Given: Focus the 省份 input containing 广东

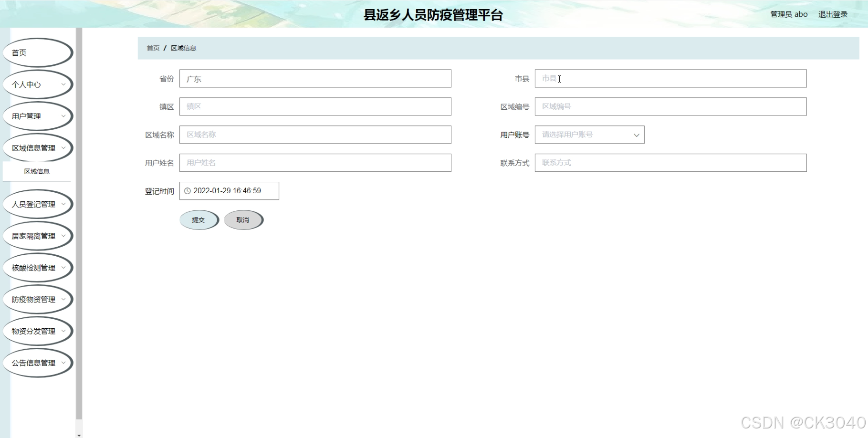Looking at the screenshot, I should pos(315,79).
